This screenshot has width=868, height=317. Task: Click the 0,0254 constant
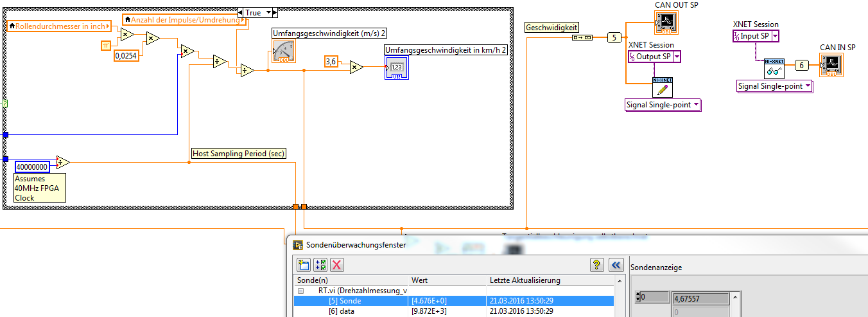pyautogui.click(x=128, y=56)
